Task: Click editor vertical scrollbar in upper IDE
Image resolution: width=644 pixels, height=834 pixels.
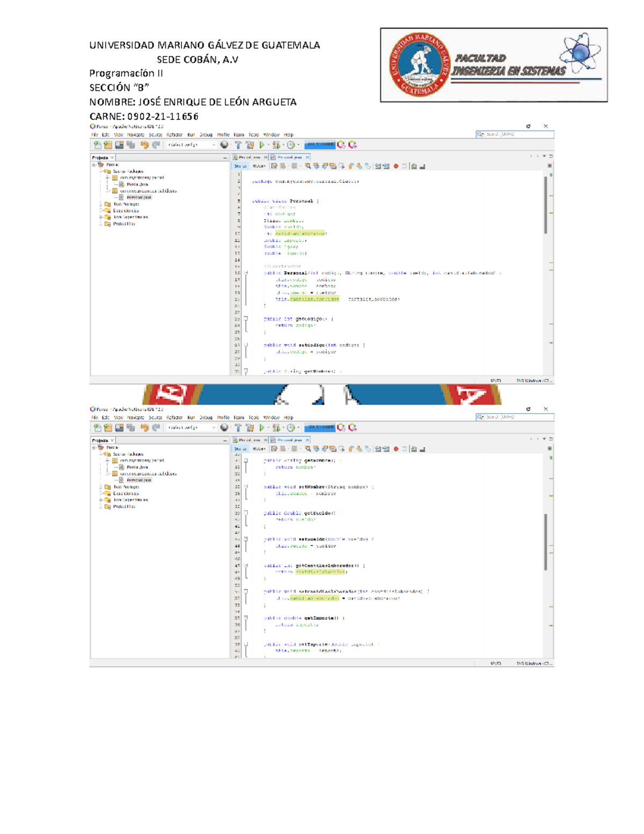Action: pyautogui.click(x=546, y=205)
